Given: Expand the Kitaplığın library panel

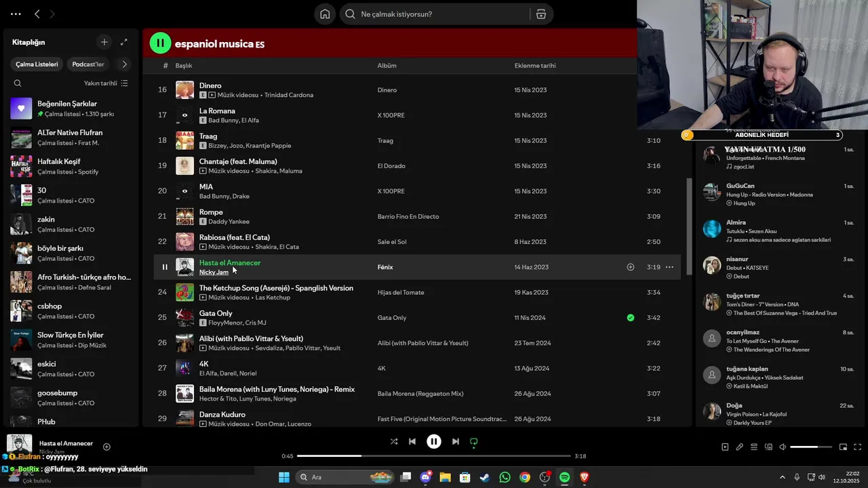Looking at the screenshot, I should pos(124,42).
